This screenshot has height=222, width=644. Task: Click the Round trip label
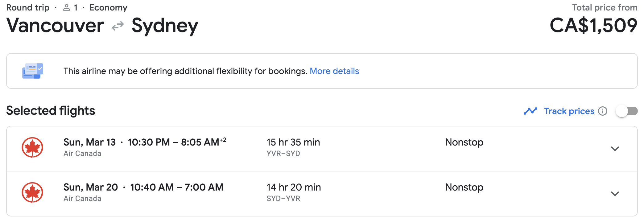point(28,8)
